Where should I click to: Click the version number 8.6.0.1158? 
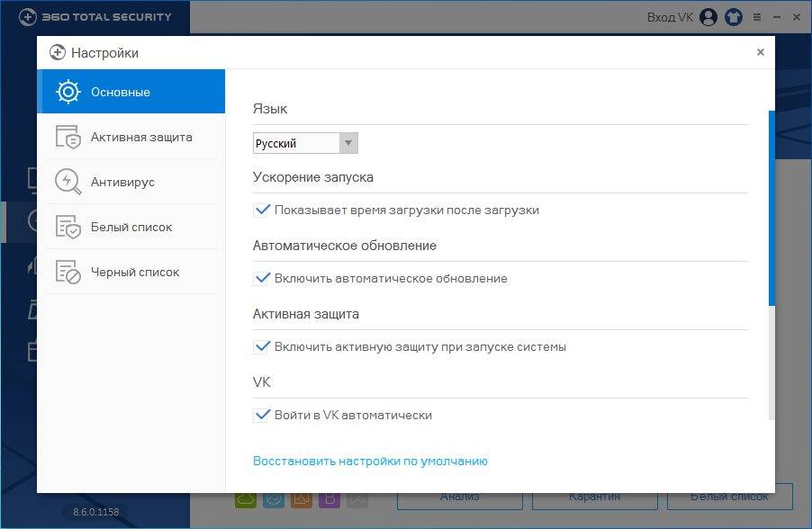95,512
